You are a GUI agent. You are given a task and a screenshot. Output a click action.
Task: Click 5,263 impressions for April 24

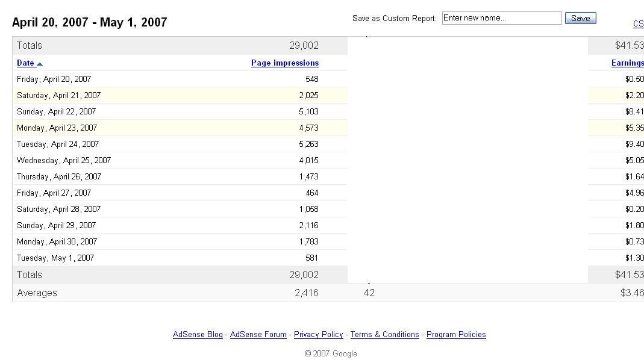308,144
